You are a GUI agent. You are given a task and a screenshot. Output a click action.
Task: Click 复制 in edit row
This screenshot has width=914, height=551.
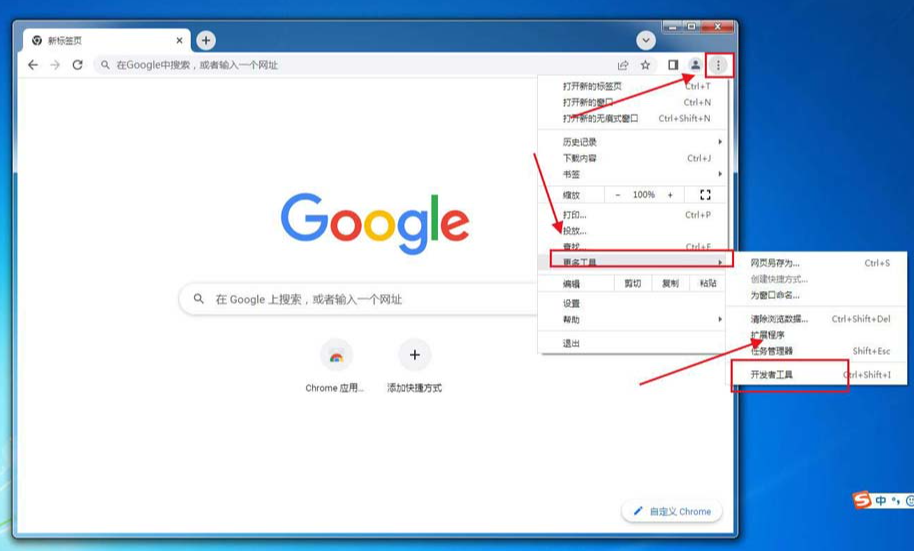coord(670,283)
